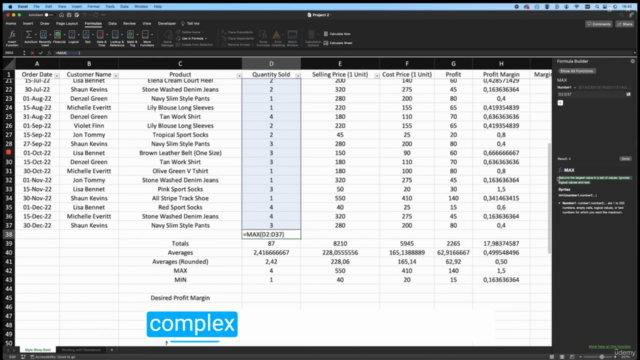The height and width of the screenshot is (360, 640).
Task: Click the Insert Function fx icon
Action: [12, 35]
